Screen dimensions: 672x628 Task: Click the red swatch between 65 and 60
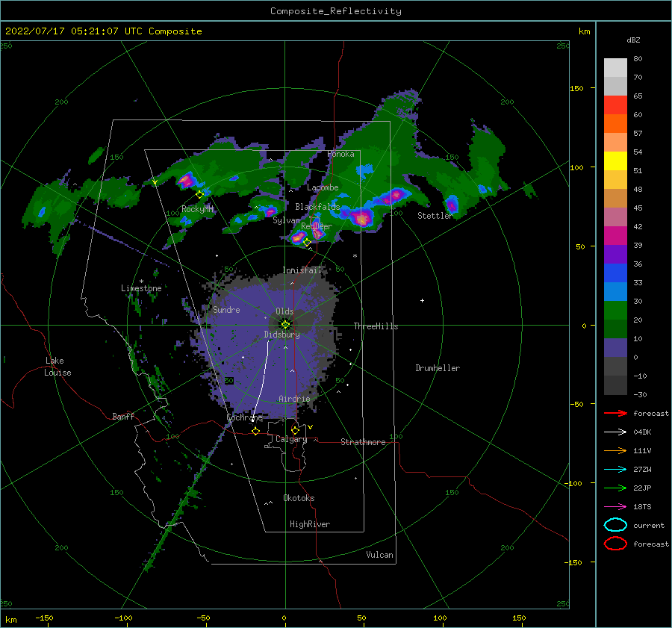(x=615, y=105)
